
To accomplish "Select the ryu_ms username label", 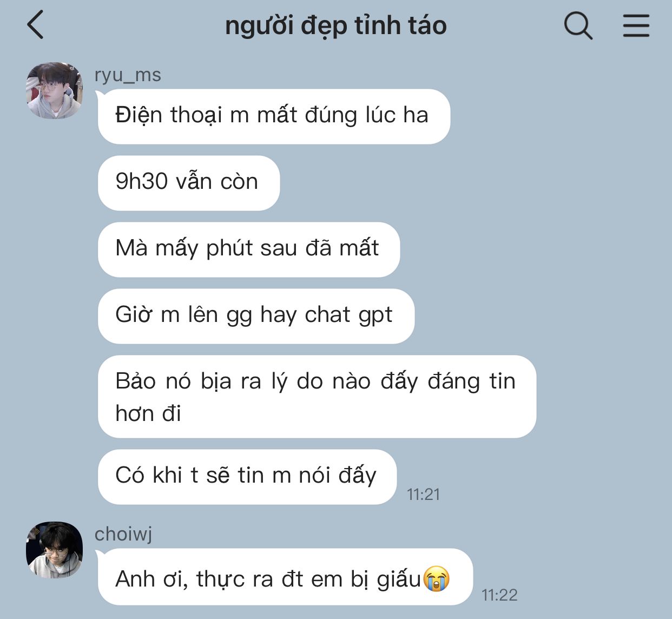I will pos(128,75).
